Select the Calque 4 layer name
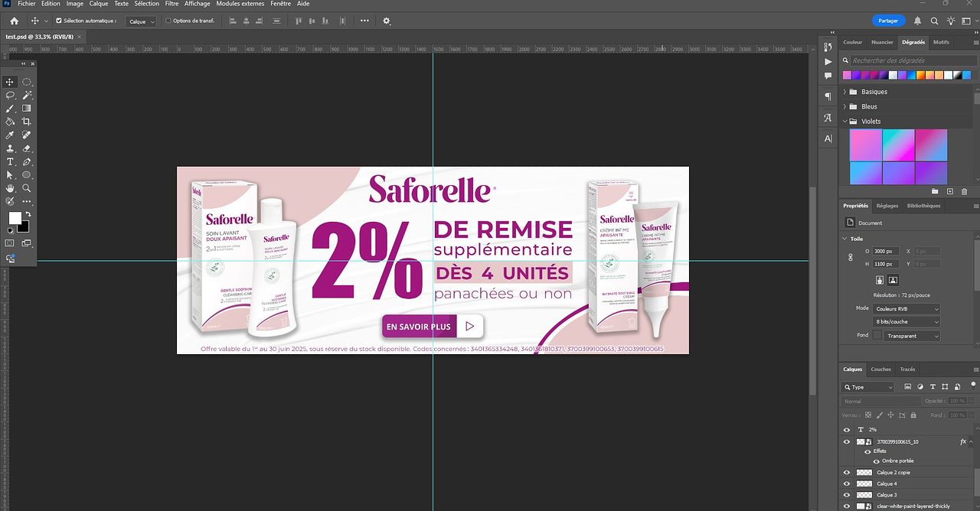The image size is (980, 511). tap(887, 483)
